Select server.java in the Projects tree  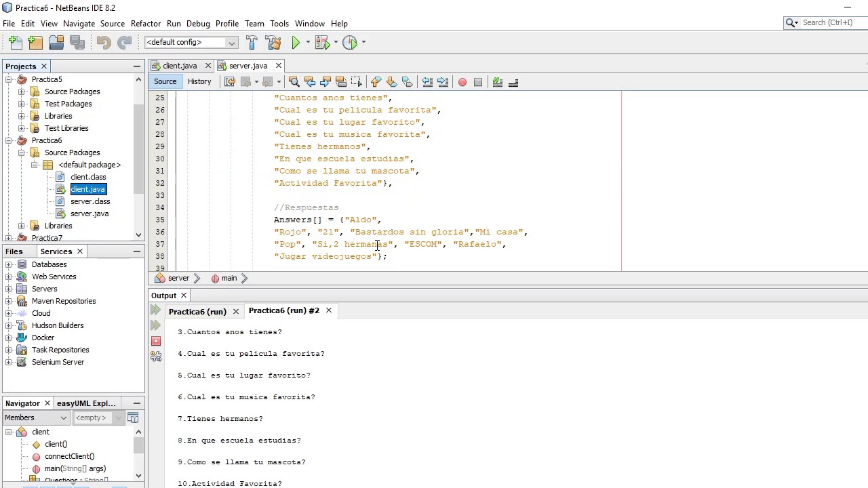click(x=90, y=213)
